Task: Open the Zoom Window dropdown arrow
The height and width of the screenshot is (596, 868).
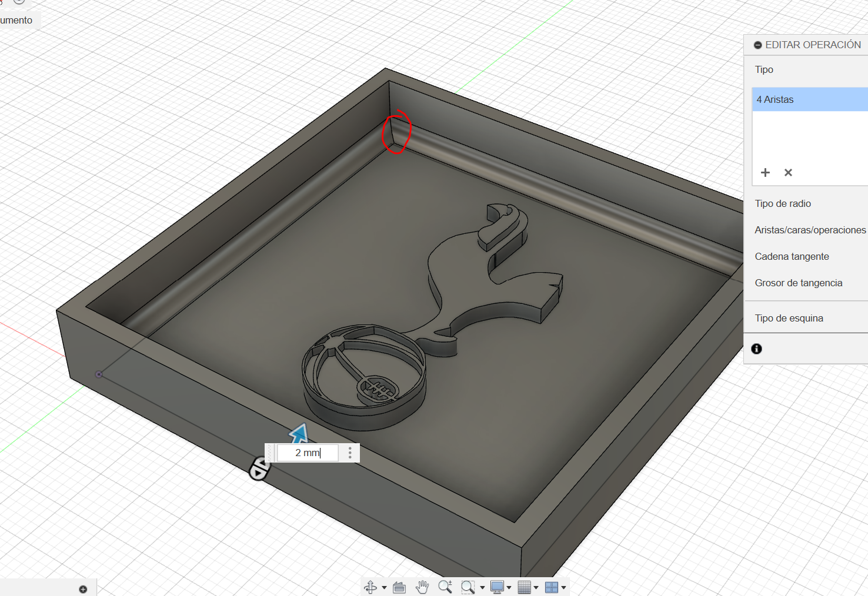Action: click(x=482, y=587)
